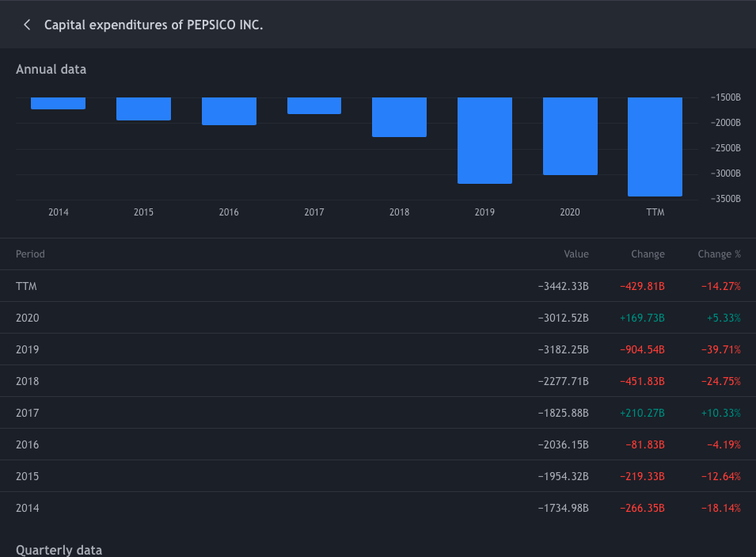Click the change +210.27B
Screen dimensions: 756x557
[x=642, y=413]
